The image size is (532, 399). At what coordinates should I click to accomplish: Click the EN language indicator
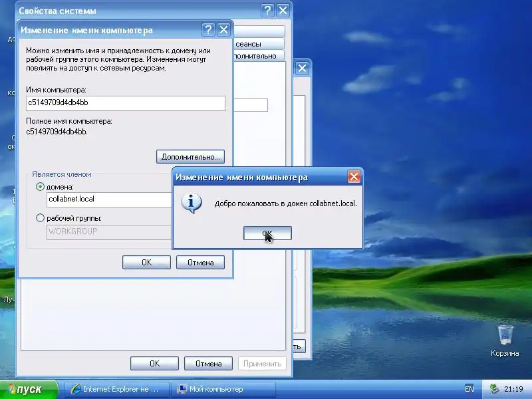469,389
